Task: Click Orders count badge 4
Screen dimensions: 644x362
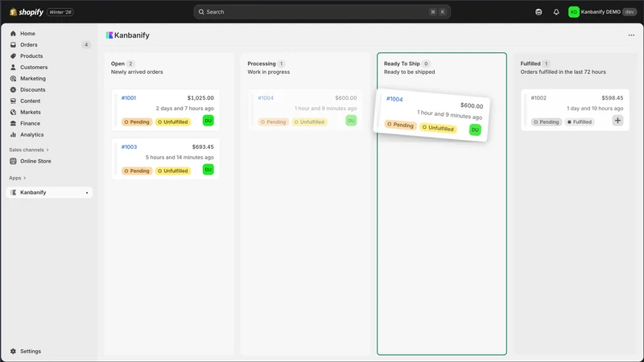Action: click(86, 45)
